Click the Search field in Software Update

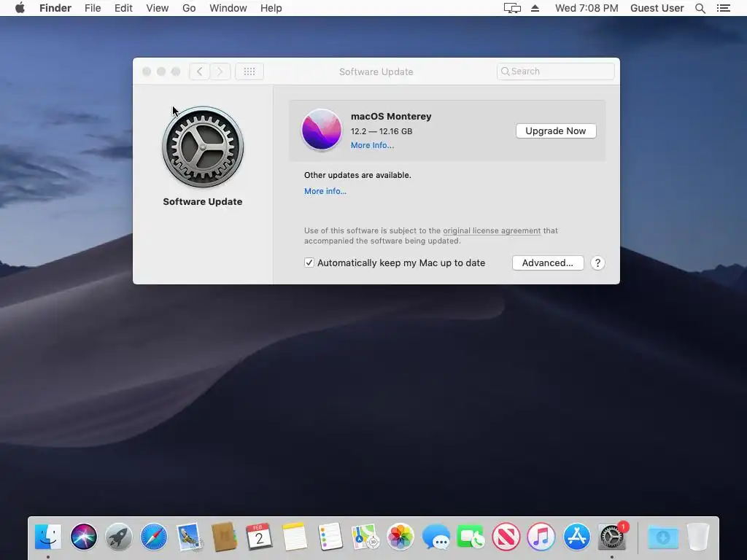(555, 71)
